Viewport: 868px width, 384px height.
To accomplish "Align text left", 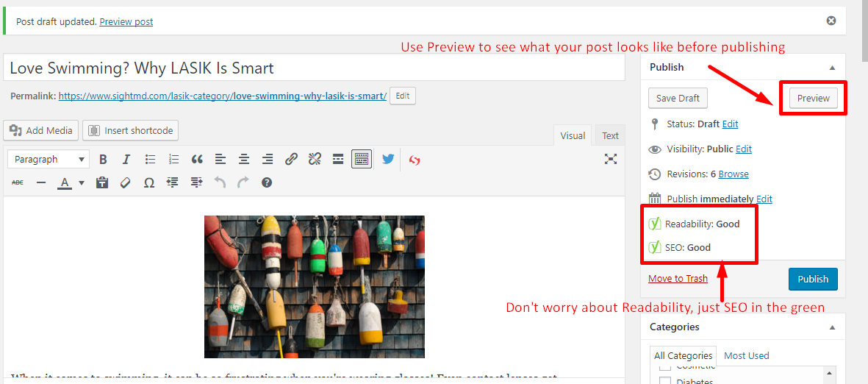I will (x=220, y=160).
